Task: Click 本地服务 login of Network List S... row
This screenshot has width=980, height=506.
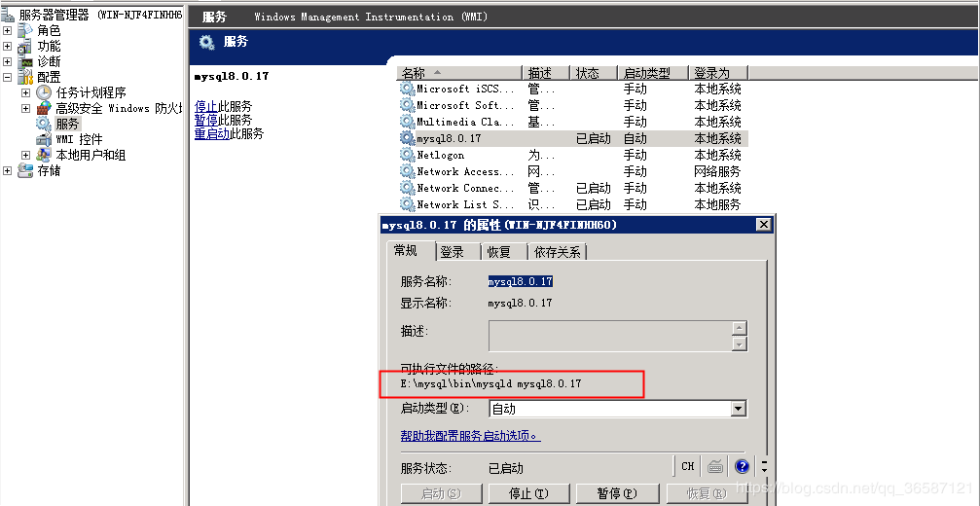Action: (x=717, y=204)
